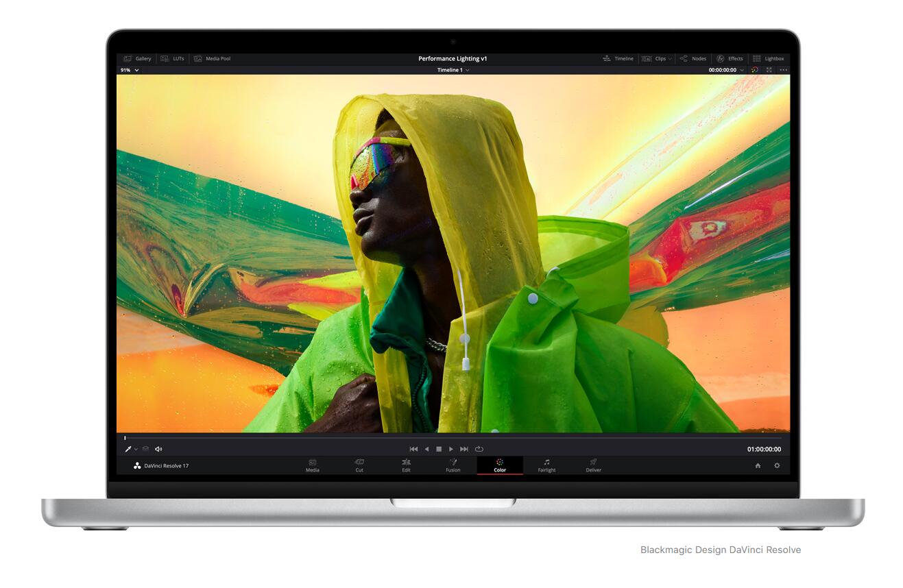Open the viewer three-dot options menu
This screenshot has height=588, width=903.
pyautogui.click(x=783, y=70)
